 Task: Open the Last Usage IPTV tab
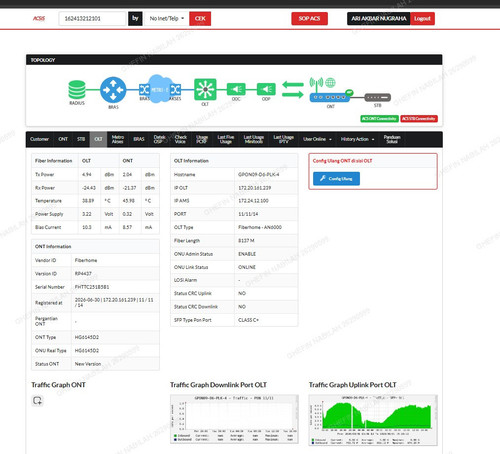(x=284, y=139)
